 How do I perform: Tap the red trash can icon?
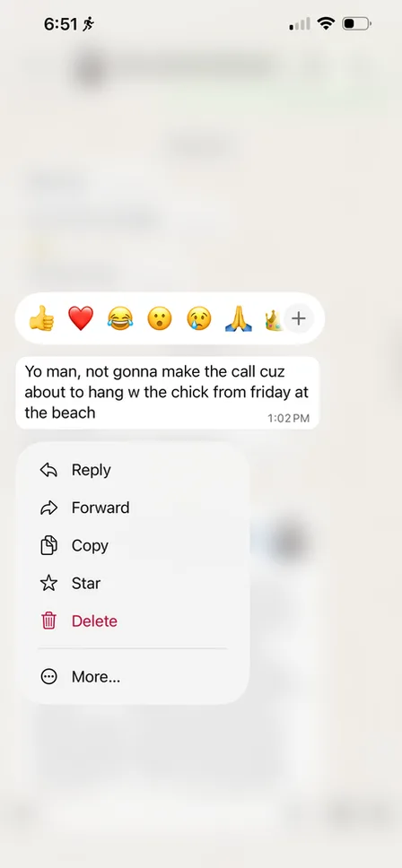[x=48, y=621]
